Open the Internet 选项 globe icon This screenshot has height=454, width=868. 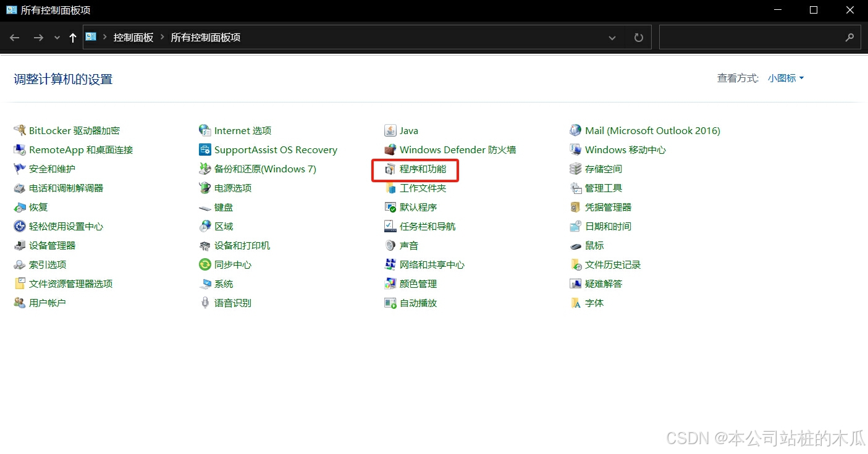click(204, 130)
